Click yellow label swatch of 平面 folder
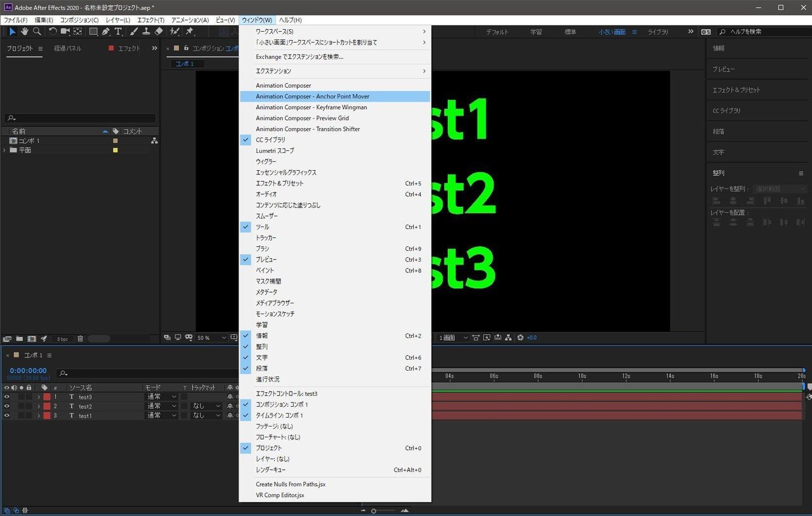The height and width of the screenshot is (516, 812). point(115,150)
